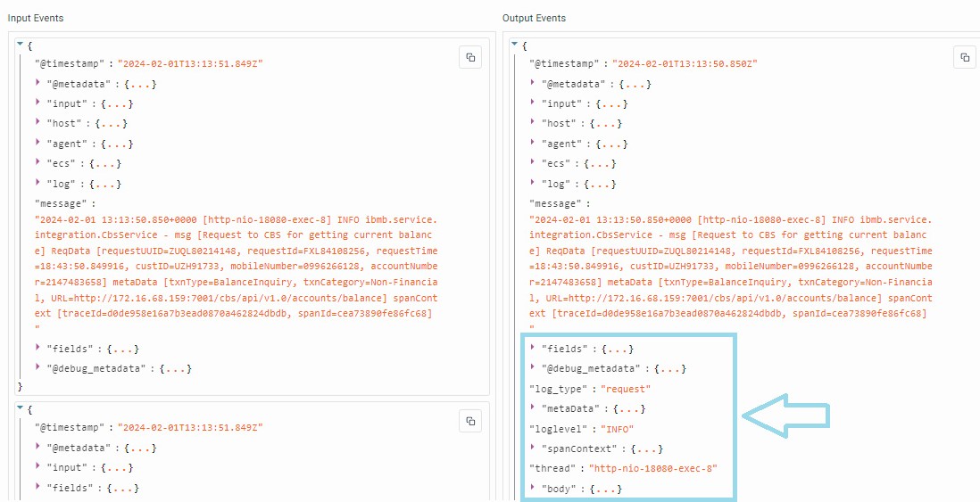This screenshot has height=502, width=980.
Task: Expand "@debug_metadata" in first Input Events block
Action: [38, 367]
